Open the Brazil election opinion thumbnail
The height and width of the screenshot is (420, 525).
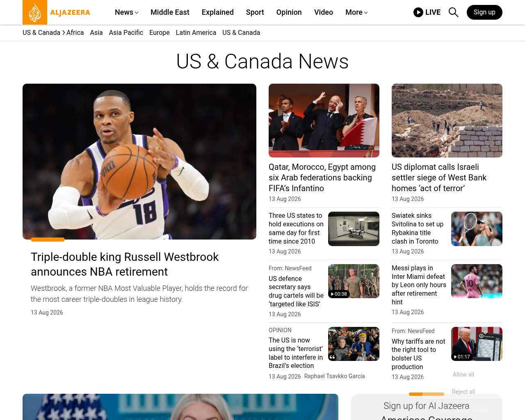(354, 344)
